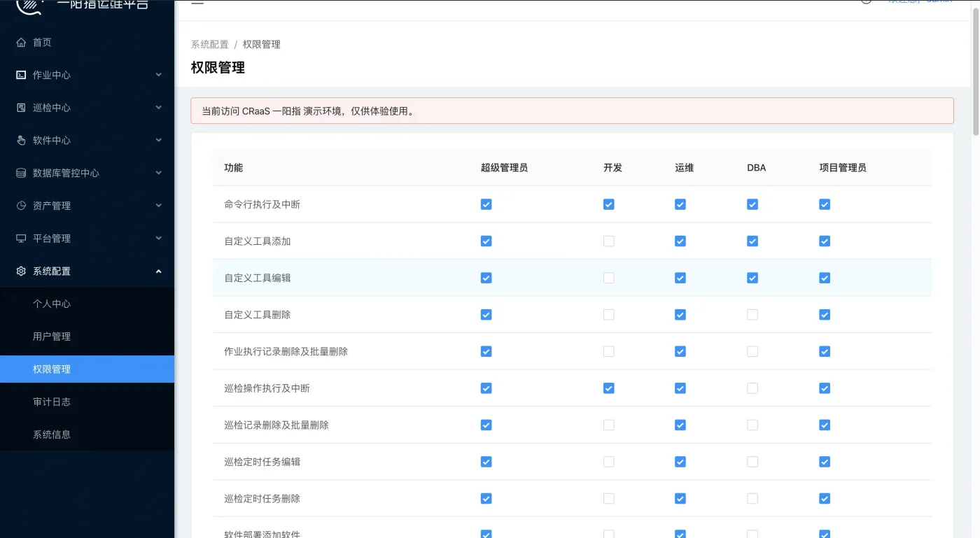Click the 系统配置 breadcrumb link
The height and width of the screenshot is (538, 980).
click(x=210, y=44)
